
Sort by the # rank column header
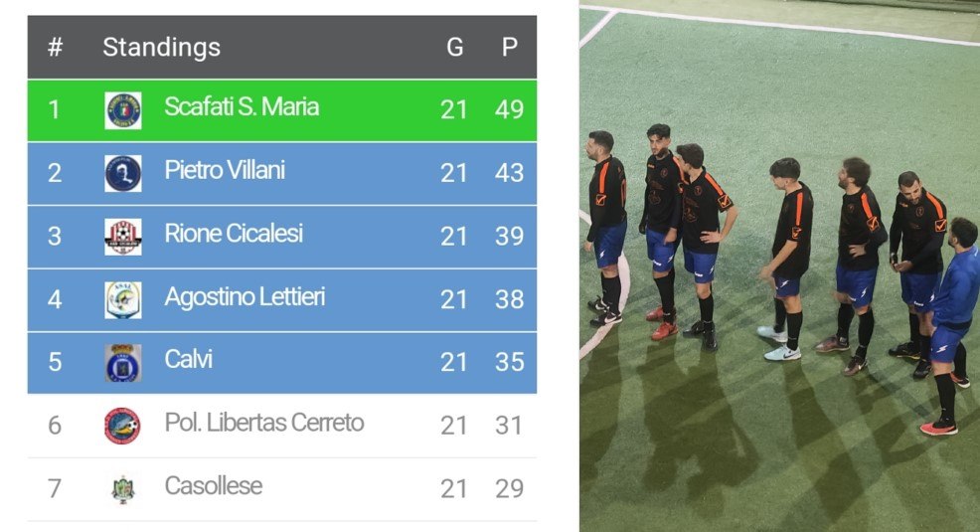55,48
